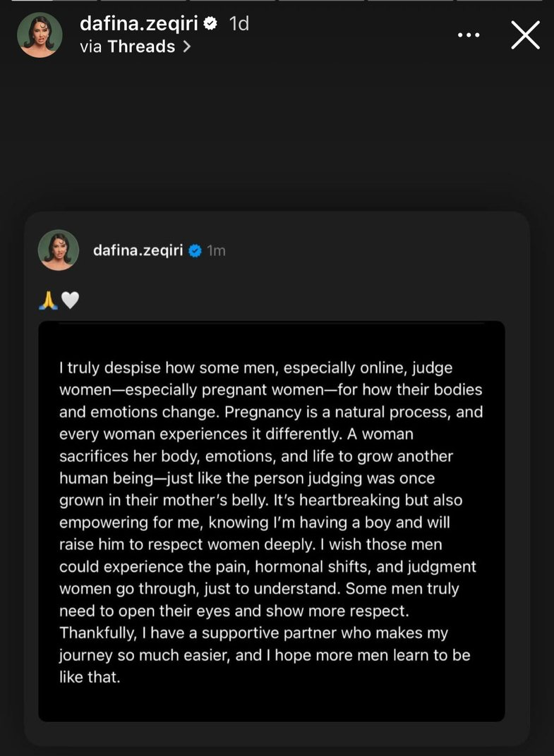Open the three-dot story options menu
The height and width of the screenshot is (756, 554).
(469, 34)
